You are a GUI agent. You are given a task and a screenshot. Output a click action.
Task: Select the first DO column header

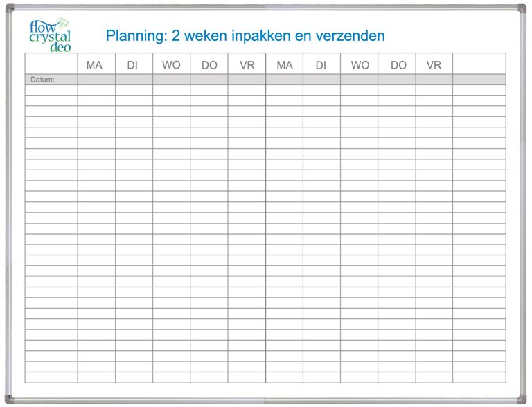click(x=209, y=65)
